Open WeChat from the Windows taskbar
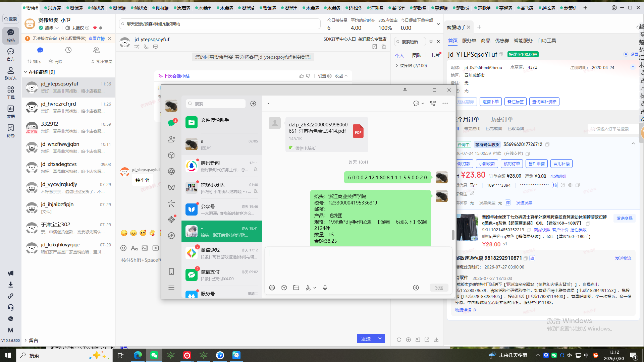644x362 pixels. tap(154, 355)
